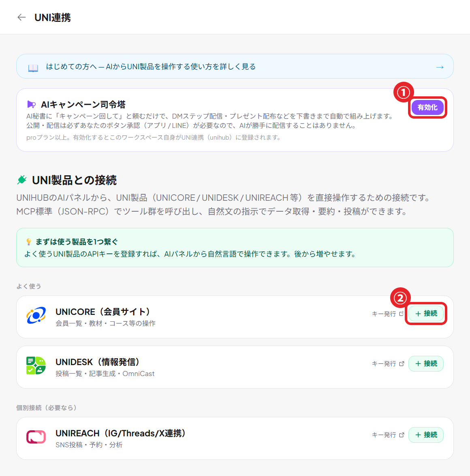Viewport: 470px width, 476px height.
Task: Click the right arrow on the guide banner
Action: 440,67
